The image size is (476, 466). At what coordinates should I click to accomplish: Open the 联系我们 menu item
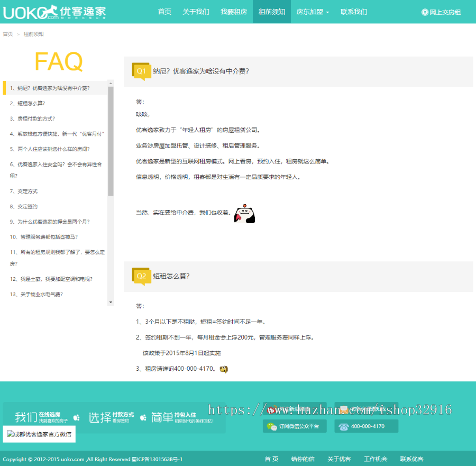point(353,11)
